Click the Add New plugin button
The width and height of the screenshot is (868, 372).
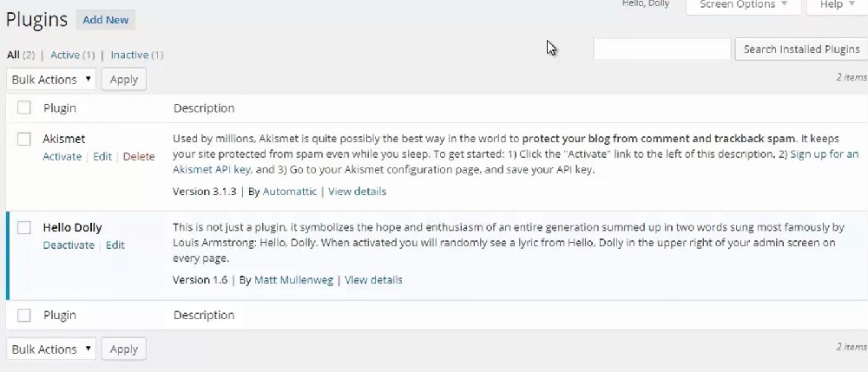click(x=106, y=20)
